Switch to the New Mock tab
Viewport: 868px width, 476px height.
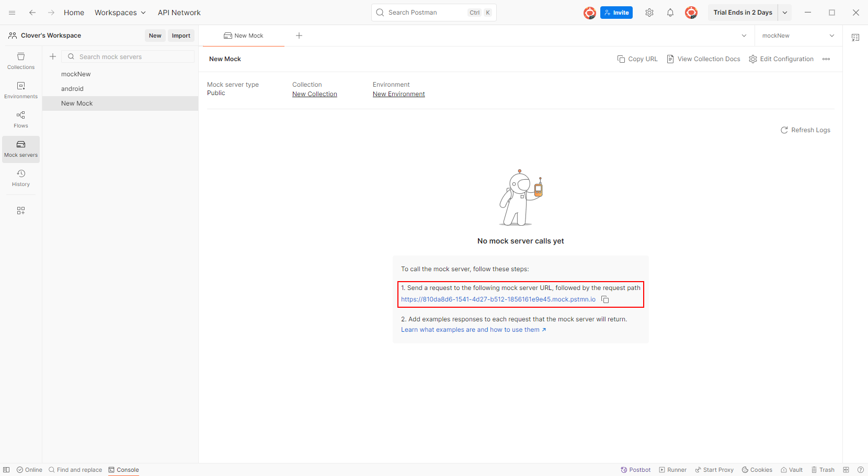click(x=244, y=36)
